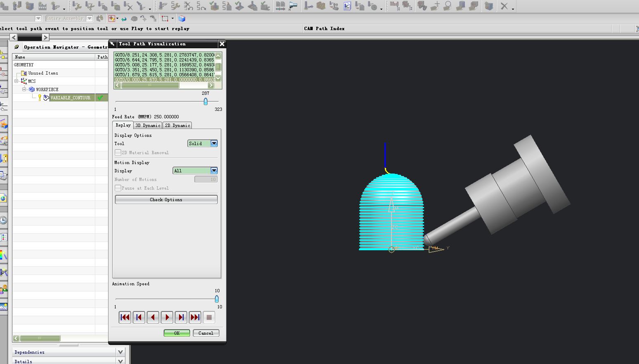Select the GOTO/8.251 tool path line
This screenshot has height=364, width=639.
[x=165, y=55]
